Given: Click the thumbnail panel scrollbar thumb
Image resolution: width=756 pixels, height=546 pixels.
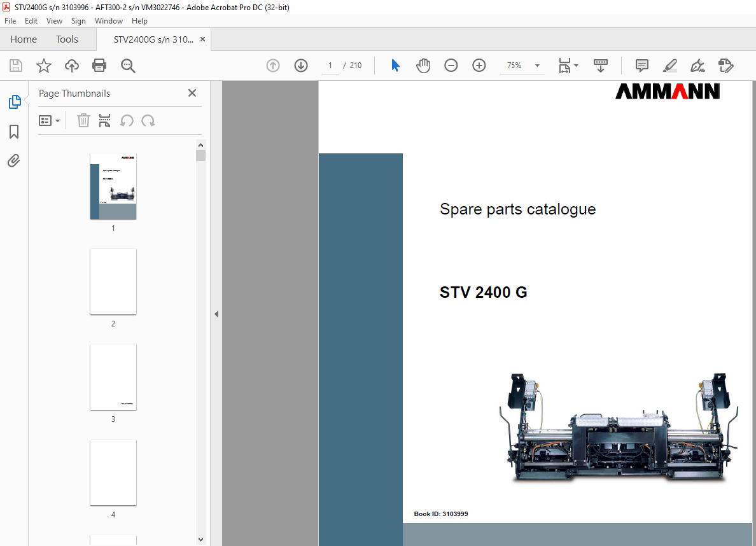Looking at the screenshot, I should pyautogui.click(x=200, y=155).
